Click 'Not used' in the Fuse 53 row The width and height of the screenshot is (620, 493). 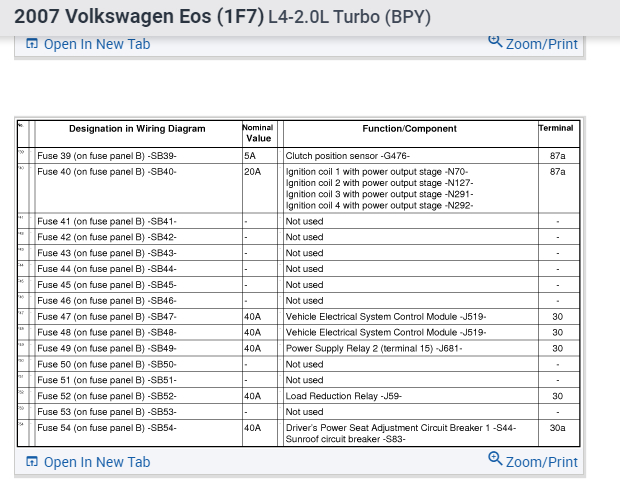(304, 412)
